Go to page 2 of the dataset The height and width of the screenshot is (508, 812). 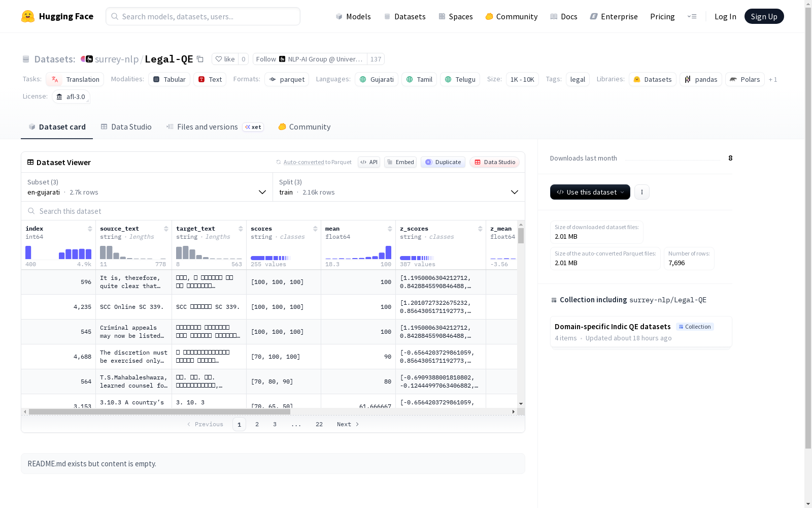tap(257, 424)
